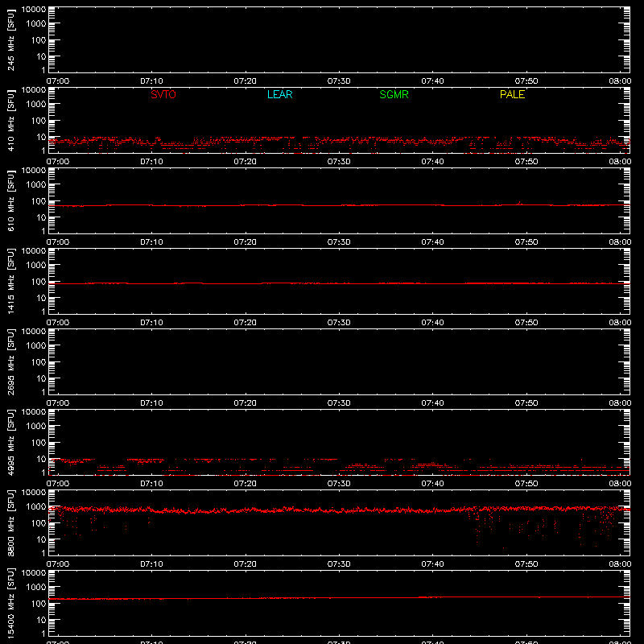Image resolution: width=644 pixels, height=644 pixels.
Task: Click the 15400 MHz [SFU] axis title
Action: (x=10, y=604)
